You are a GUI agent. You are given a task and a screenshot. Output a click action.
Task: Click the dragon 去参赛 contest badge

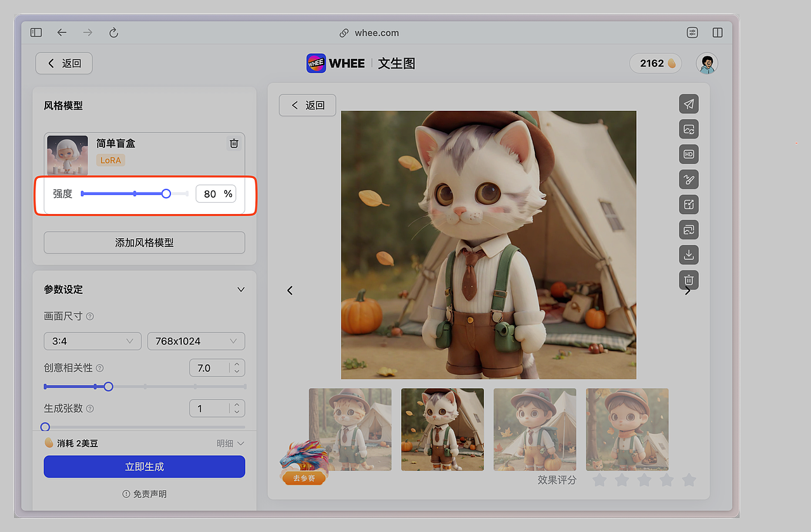coord(304,463)
